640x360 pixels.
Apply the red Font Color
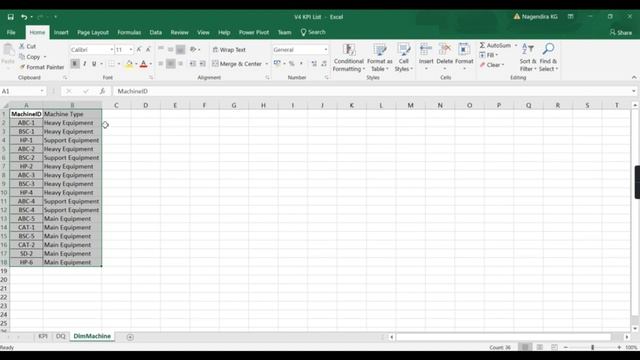coord(143,64)
